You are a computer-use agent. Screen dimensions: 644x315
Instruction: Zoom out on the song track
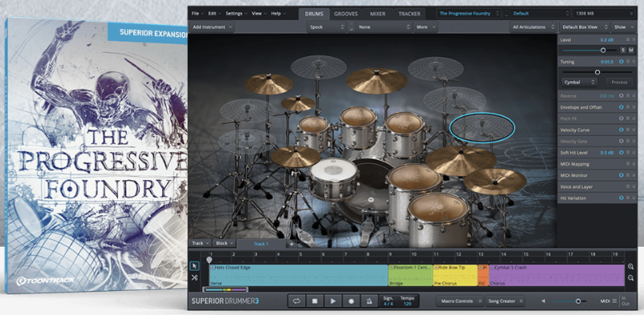[x=631, y=278]
